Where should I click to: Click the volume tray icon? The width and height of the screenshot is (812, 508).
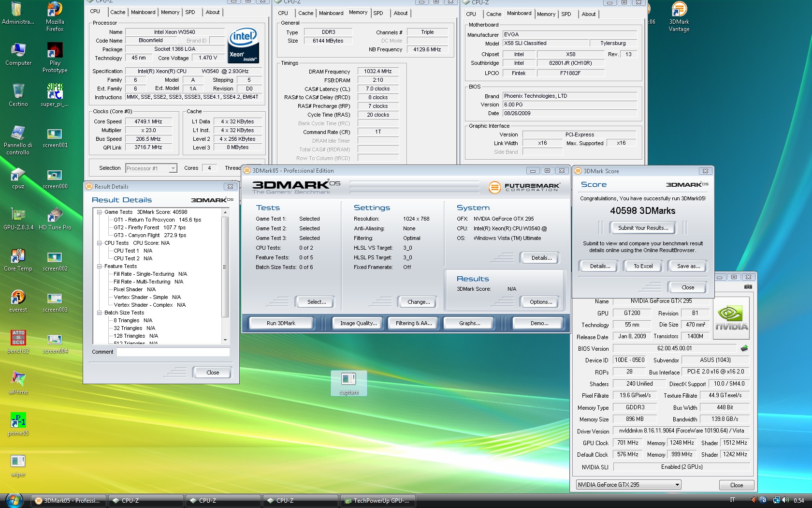click(x=785, y=500)
